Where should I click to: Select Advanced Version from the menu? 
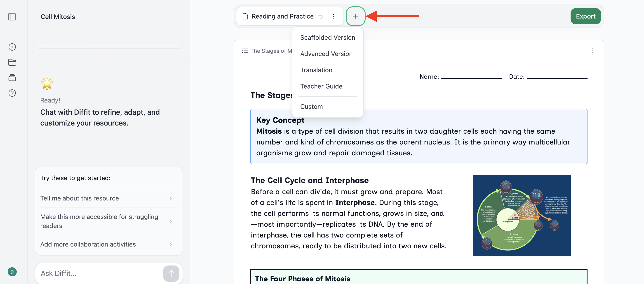coord(327,54)
